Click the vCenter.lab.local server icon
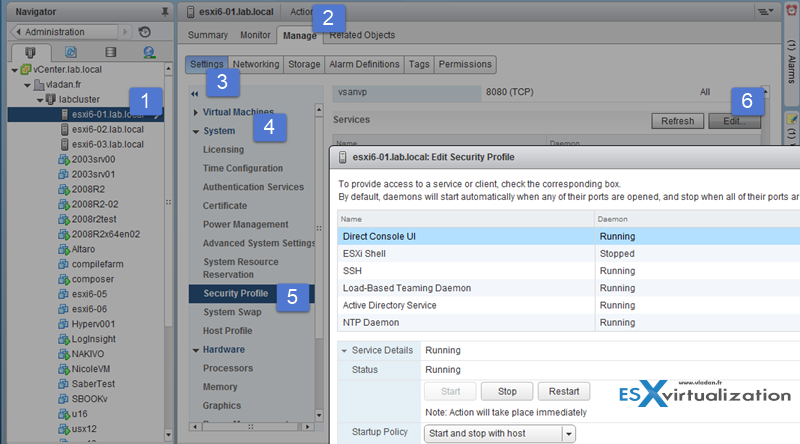Viewport: 800px width, 444px height. pyautogui.click(x=26, y=69)
